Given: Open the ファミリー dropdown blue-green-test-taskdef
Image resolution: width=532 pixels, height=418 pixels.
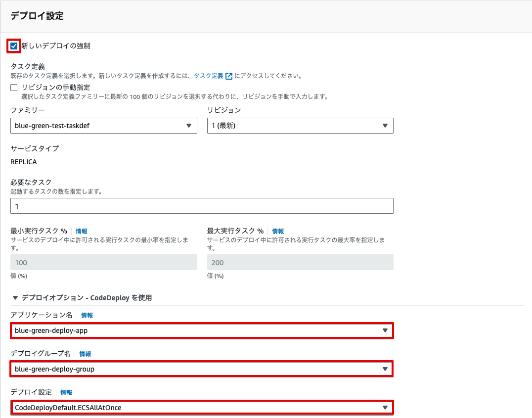Looking at the screenshot, I should coord(104,126).
